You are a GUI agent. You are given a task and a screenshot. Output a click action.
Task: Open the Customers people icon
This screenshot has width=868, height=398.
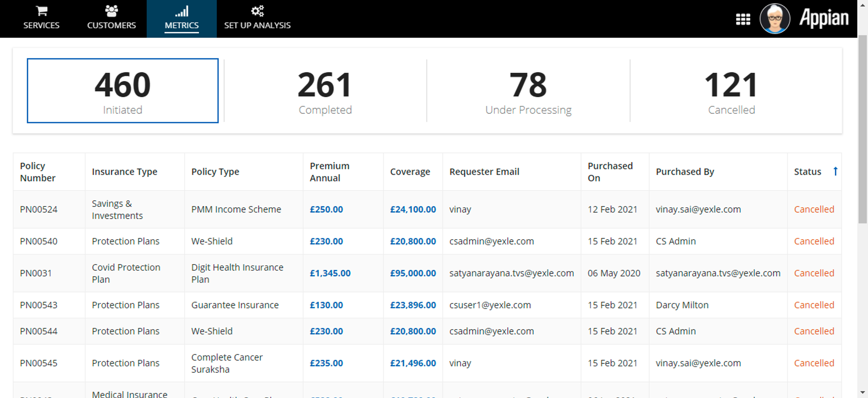coord(111,11)
